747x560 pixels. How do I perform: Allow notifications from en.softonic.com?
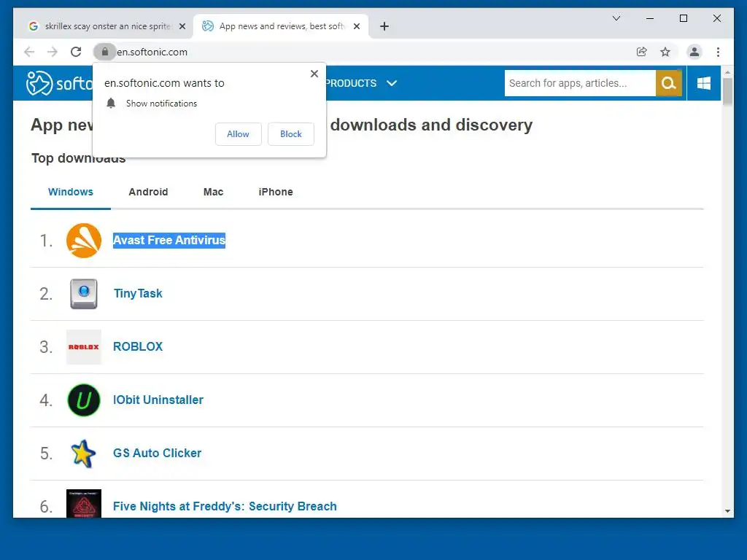tap(239, 134)
